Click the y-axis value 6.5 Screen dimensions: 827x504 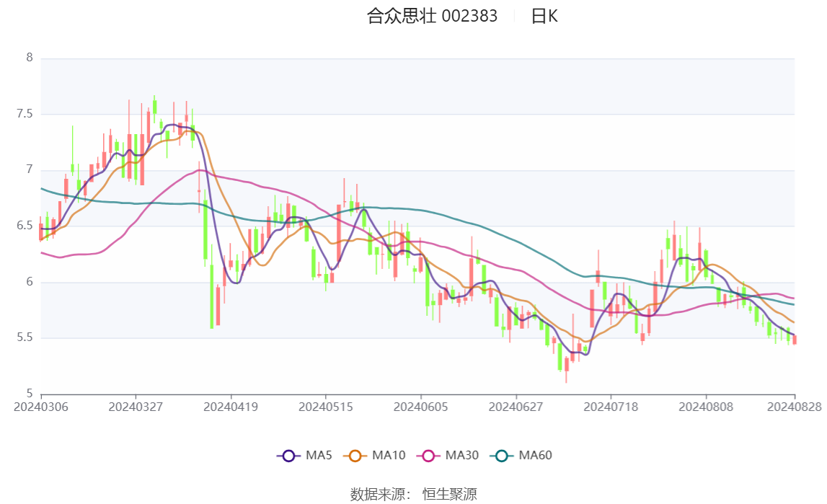25,226
